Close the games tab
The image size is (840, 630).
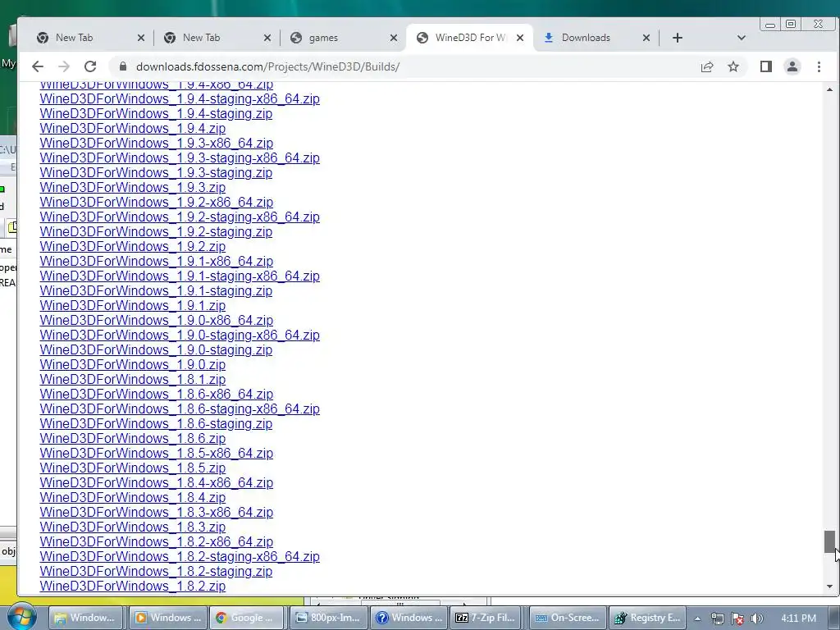point(394,38)
